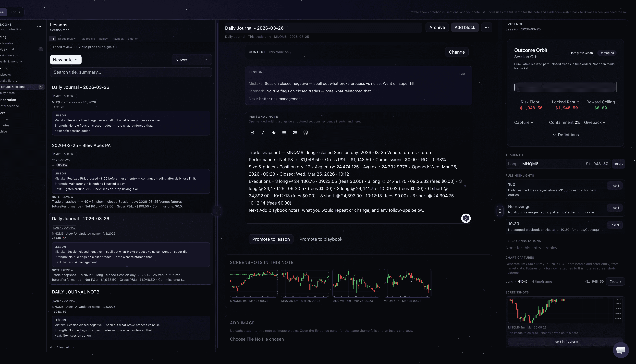Viewport: 636px width, 364px height.
Task: Switch to Focus view mode
Action: (x=15, y=12)
